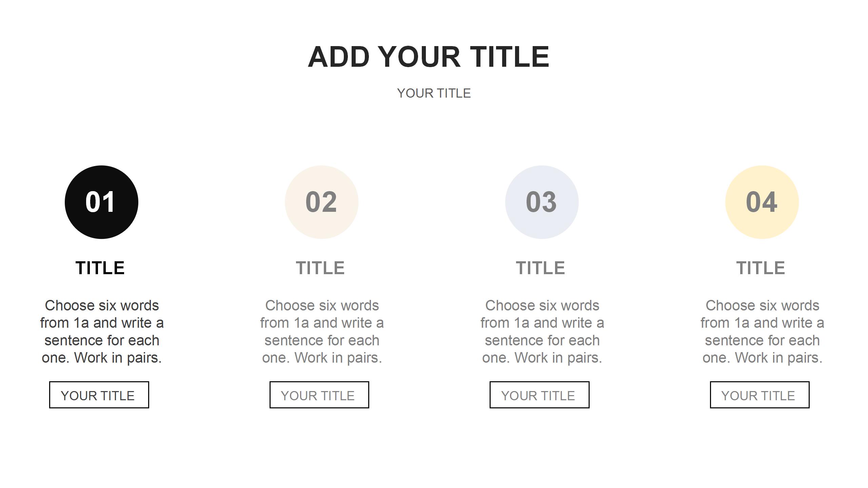Select the bold black TITLE under circle 01
Image resolution: width=868 pixels, height=488 pixels.
[x=100, y=268]
